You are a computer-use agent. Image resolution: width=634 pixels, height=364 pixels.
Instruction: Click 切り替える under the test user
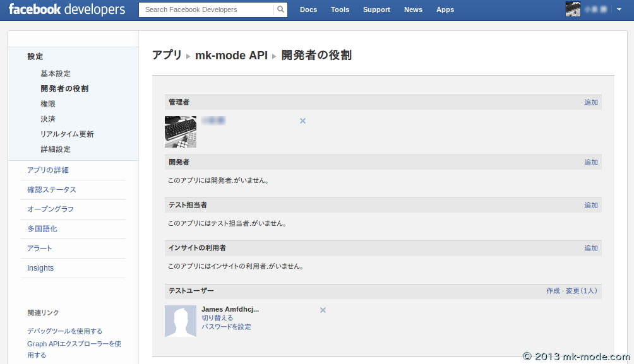pos(217,318)
